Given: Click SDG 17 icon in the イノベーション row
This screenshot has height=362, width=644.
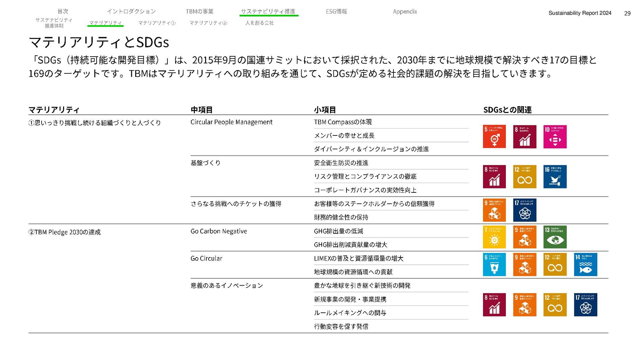Looking at the screenshot, I should click(x=585, y=305).
